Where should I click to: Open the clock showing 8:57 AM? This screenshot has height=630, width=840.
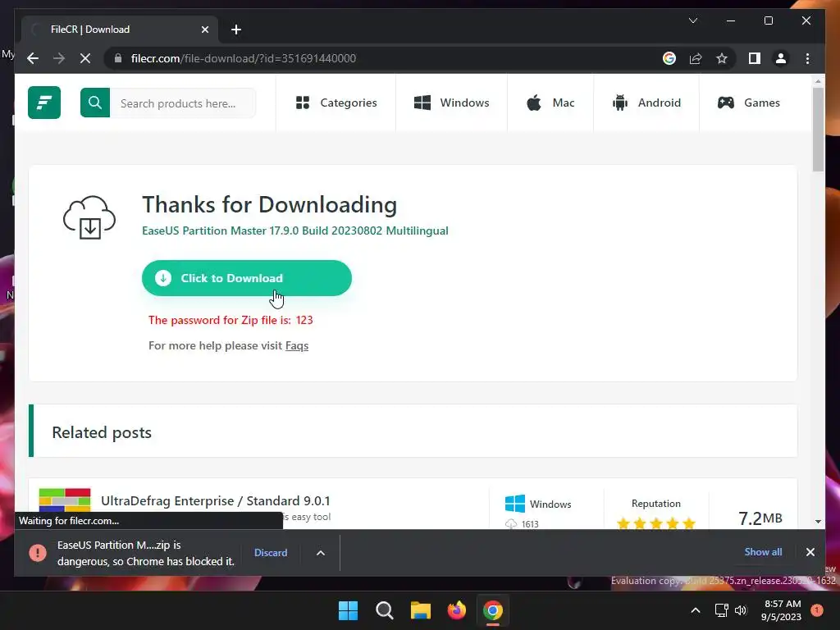click(x=782, y=610)
